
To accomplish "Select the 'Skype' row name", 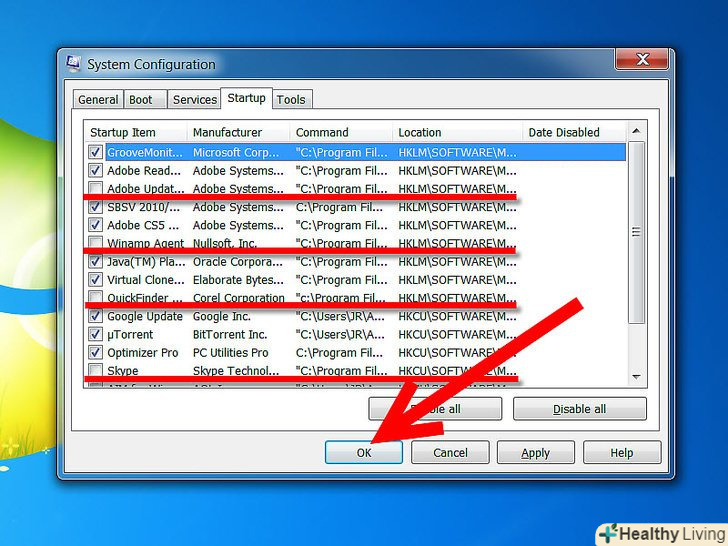I will click(x=123, y=371).
